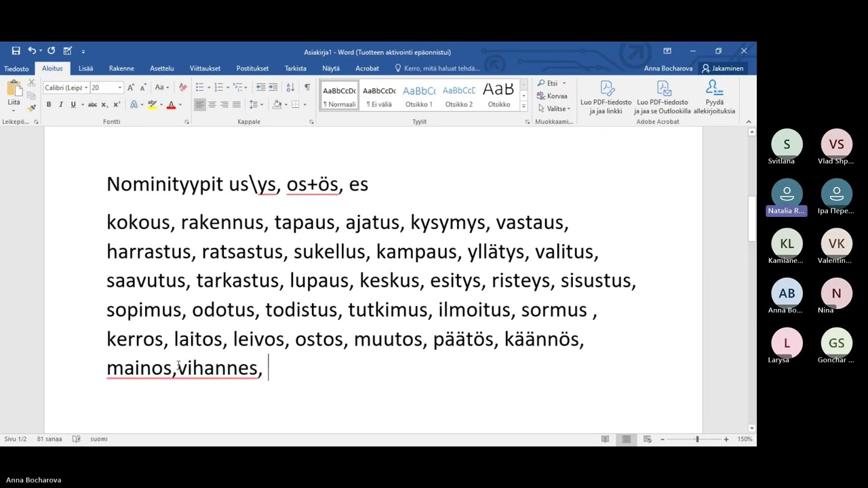
Task: Increase font size with the larger A icon
Action: coord(131,87)
